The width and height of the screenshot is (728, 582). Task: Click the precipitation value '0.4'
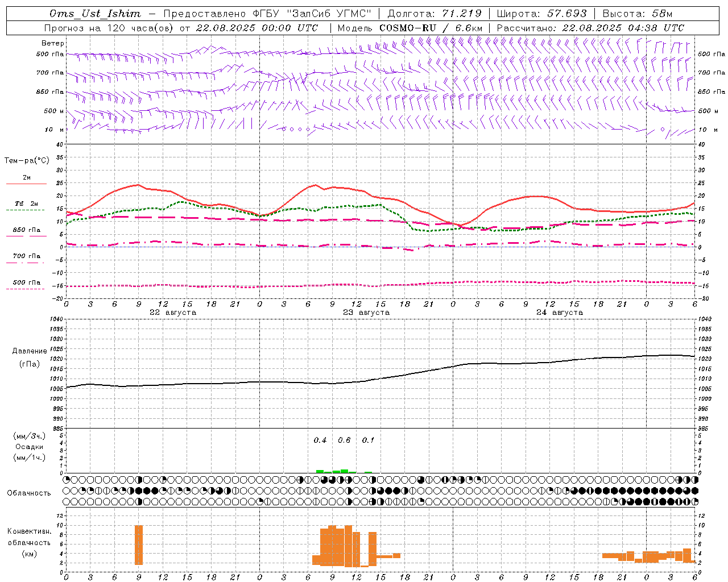click(320, 440)
